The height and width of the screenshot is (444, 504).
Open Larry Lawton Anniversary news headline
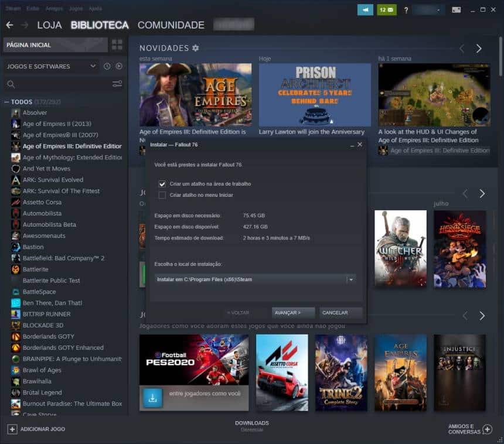point(312,132)
